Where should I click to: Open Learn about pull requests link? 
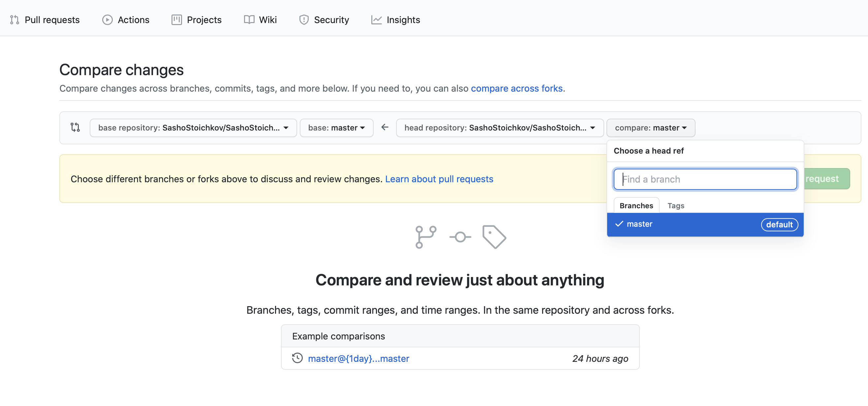tap(439, 179)
